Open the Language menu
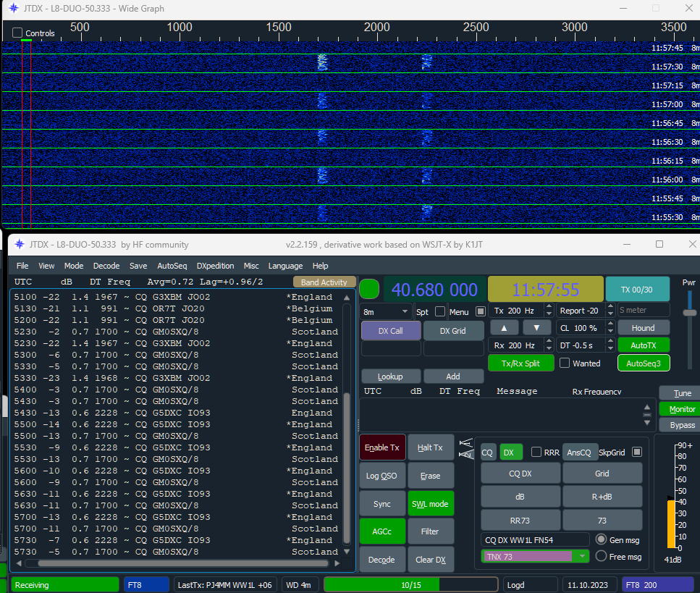The width and height of the screenshot is (700, 593). (285, 266)
